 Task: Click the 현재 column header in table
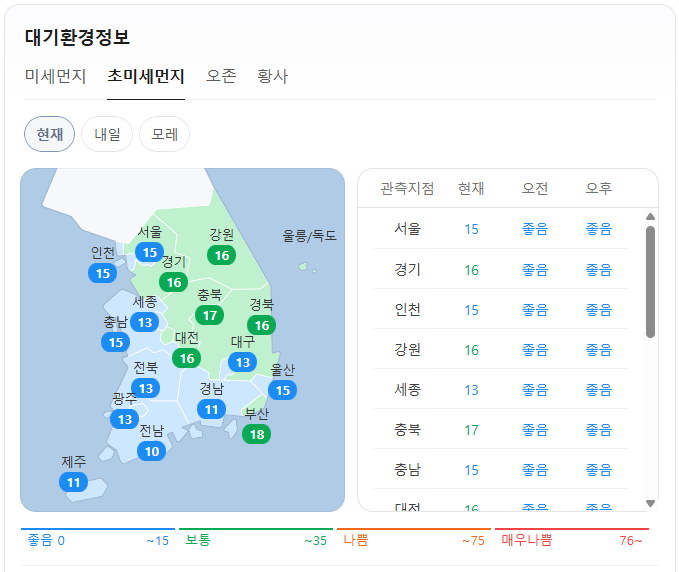[471, 188]
